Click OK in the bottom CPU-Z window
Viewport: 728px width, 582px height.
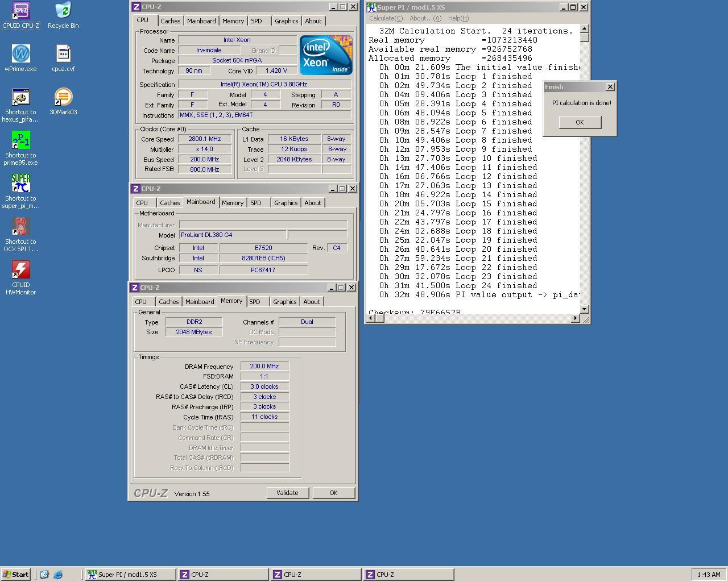pyautogui.click(x=333, y=493)
